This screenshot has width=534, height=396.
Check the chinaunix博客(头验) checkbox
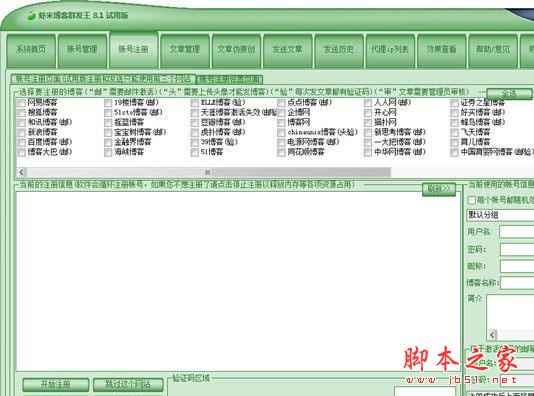pos(281,132)
